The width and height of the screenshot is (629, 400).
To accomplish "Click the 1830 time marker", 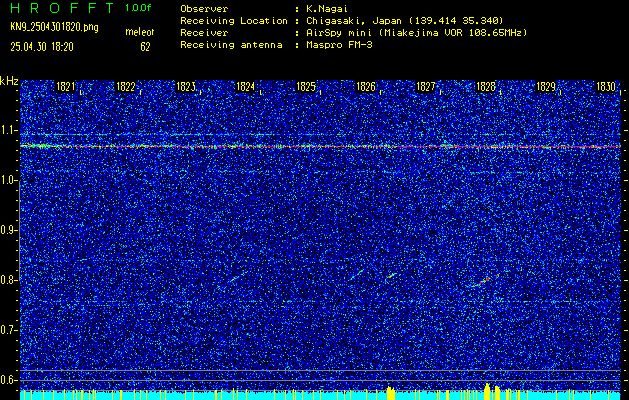I will point(605,87).
